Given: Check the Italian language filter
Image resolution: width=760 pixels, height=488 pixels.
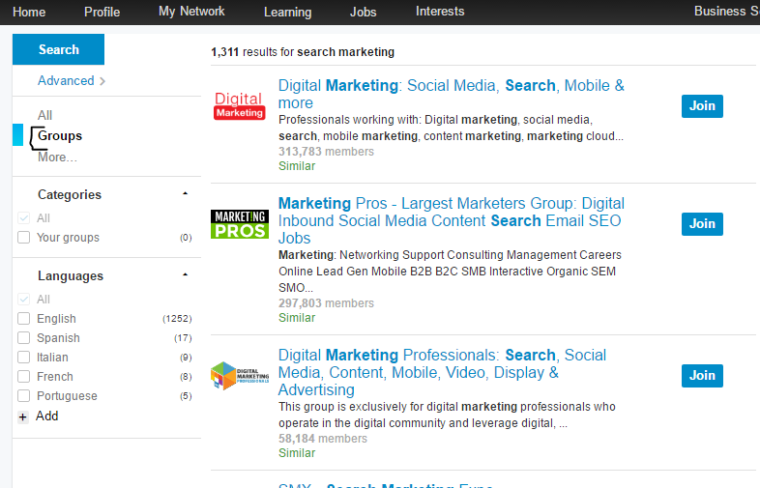Looking at the screenshot, I should (24, 357).
